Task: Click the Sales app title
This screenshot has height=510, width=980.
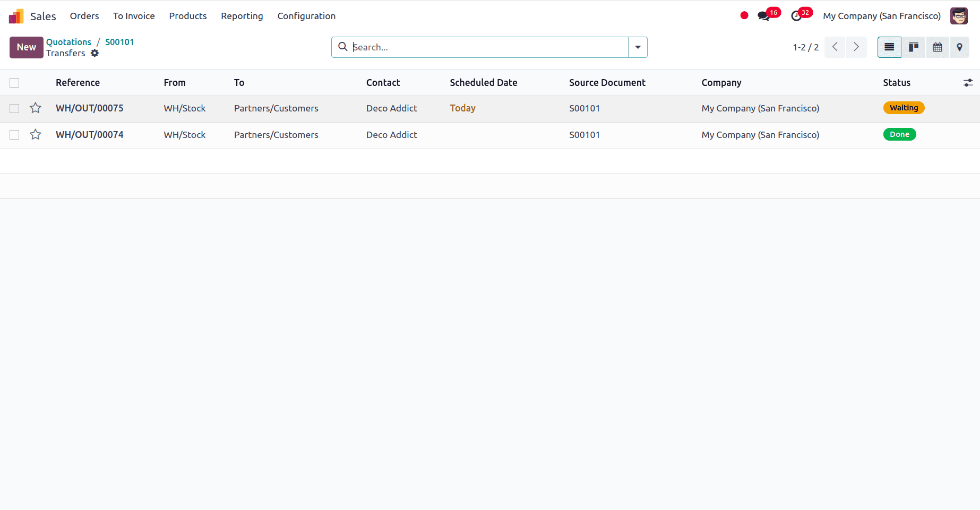Action: tap(43, 16)
